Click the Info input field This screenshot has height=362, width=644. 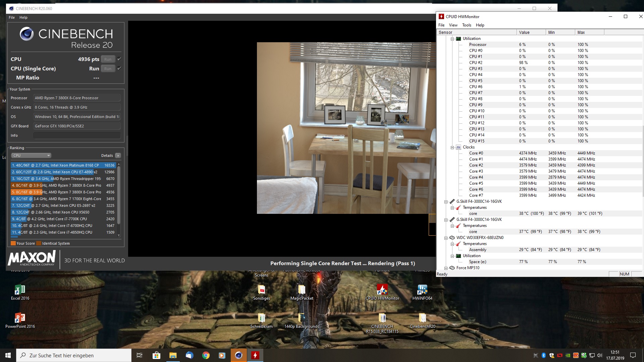coord(77,135)
